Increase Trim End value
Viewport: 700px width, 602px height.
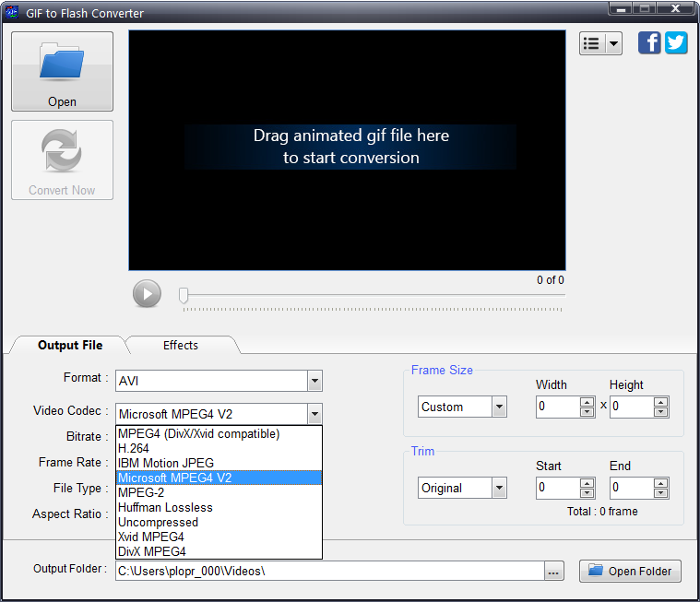coord(660,483)
